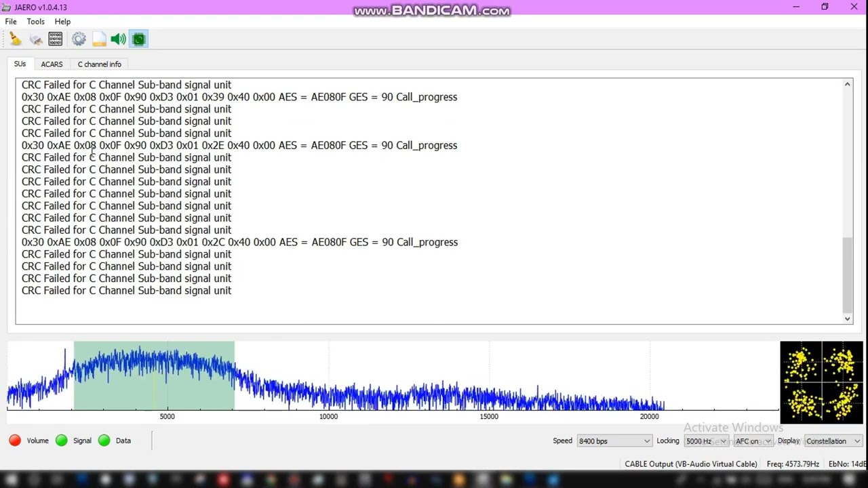The height and width of the screenshot is (488, 868).
Task: Click the log scrollbar thumb
Action: coord(847,274)
